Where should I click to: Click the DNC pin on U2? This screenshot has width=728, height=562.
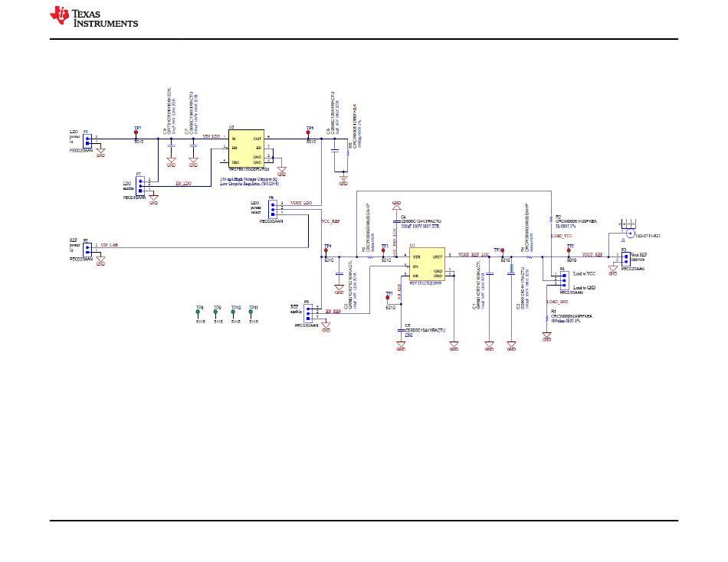(235, 162)
